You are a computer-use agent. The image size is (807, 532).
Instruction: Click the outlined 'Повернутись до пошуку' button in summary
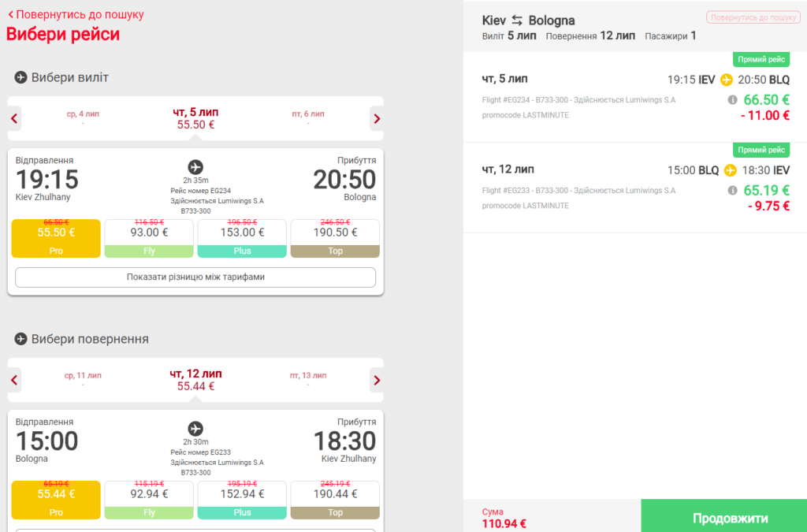pos(753,17)
